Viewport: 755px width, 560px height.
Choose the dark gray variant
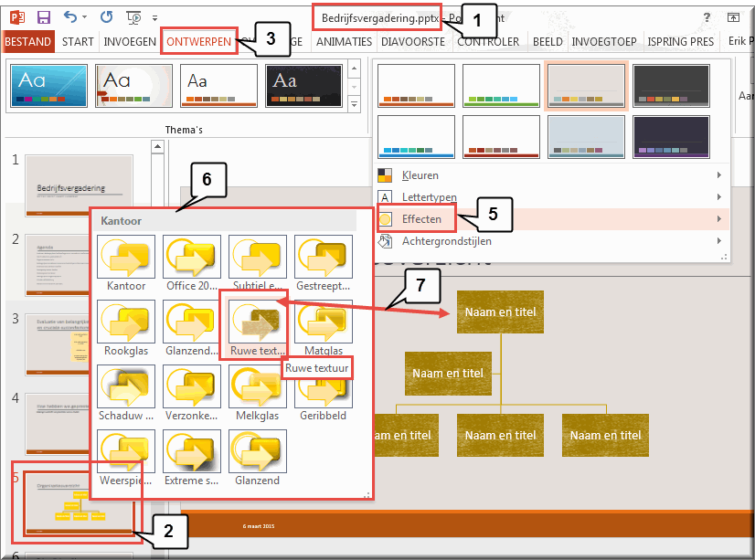coord(671,86)
